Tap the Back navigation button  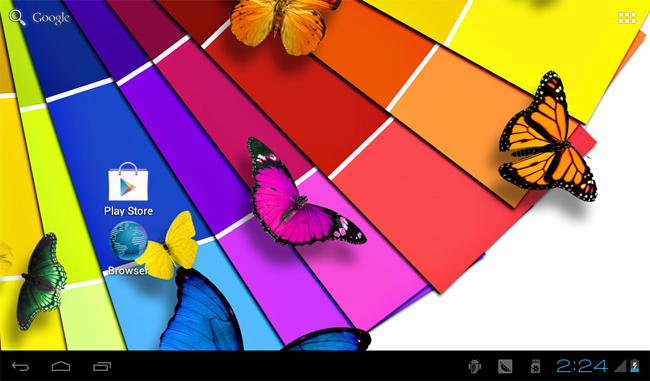[20, 366]
